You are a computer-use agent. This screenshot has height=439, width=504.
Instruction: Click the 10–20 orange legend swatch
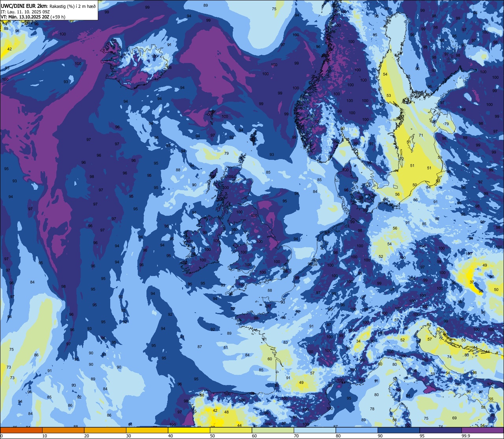tap(63, 430)
